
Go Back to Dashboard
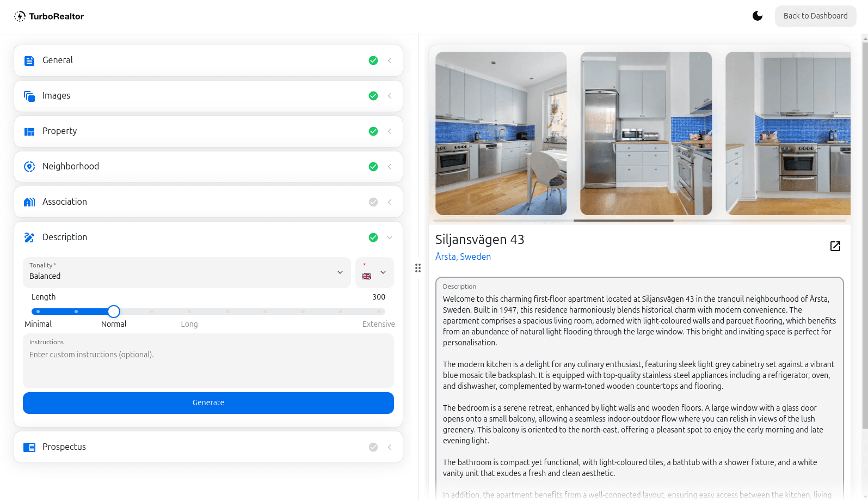coord(815,16)
